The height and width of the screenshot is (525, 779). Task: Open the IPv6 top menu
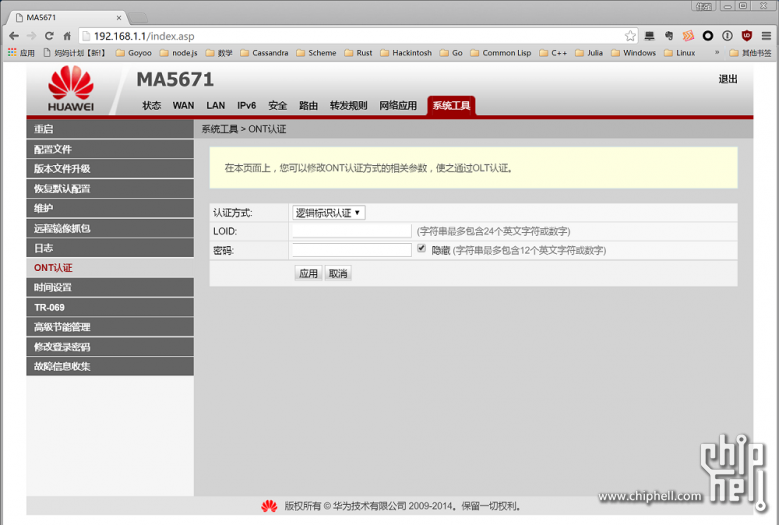246,105
